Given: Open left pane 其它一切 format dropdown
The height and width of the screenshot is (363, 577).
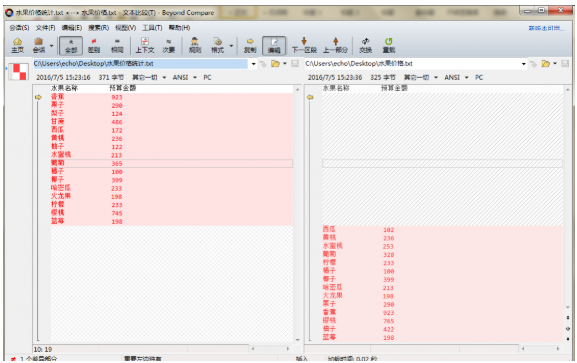Looking at the screenshot, I should point(164,77).
